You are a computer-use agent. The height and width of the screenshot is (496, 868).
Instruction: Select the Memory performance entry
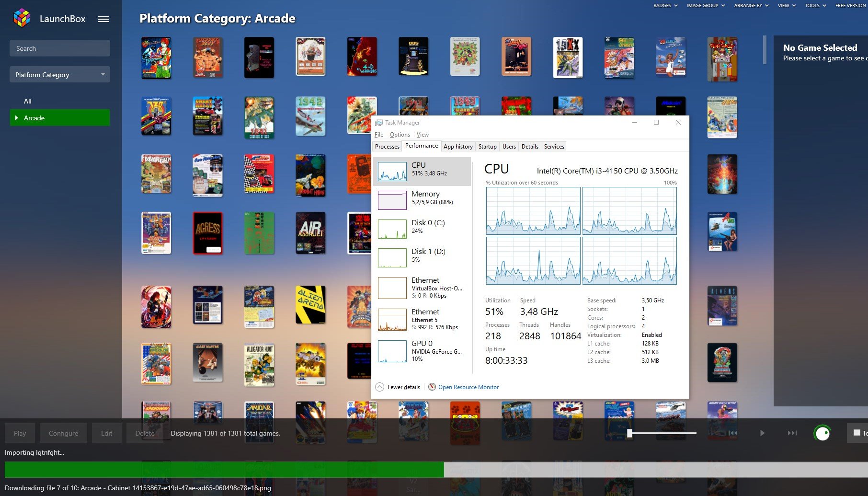point(422,200)
